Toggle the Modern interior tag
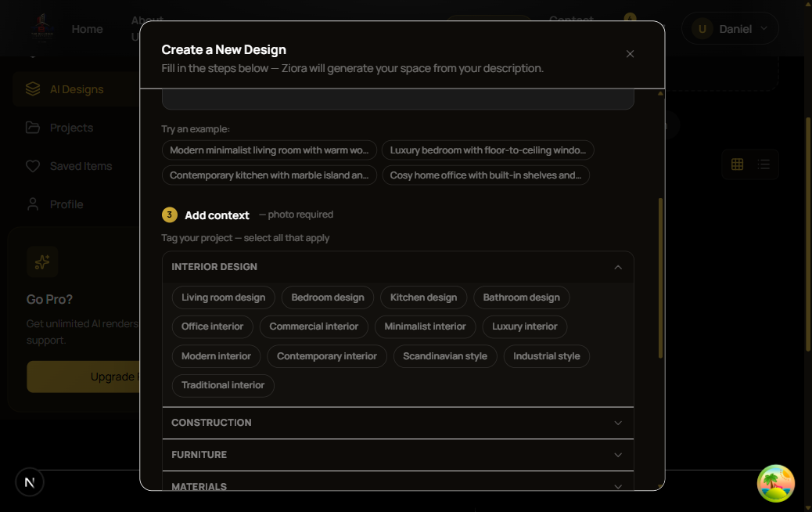Screen dimensions: 812x512 click(x=216, y=356)
